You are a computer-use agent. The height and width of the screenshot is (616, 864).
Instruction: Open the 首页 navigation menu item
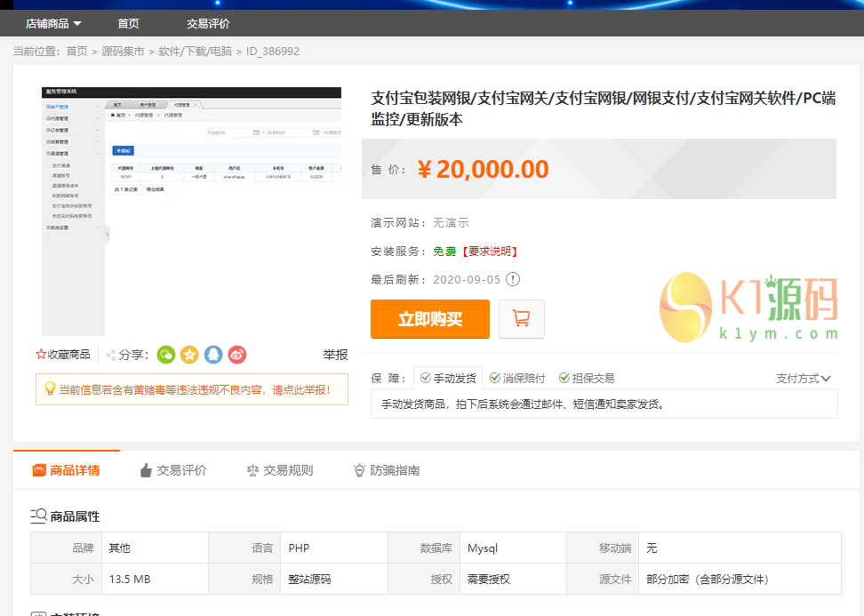[x=128, y=24]
